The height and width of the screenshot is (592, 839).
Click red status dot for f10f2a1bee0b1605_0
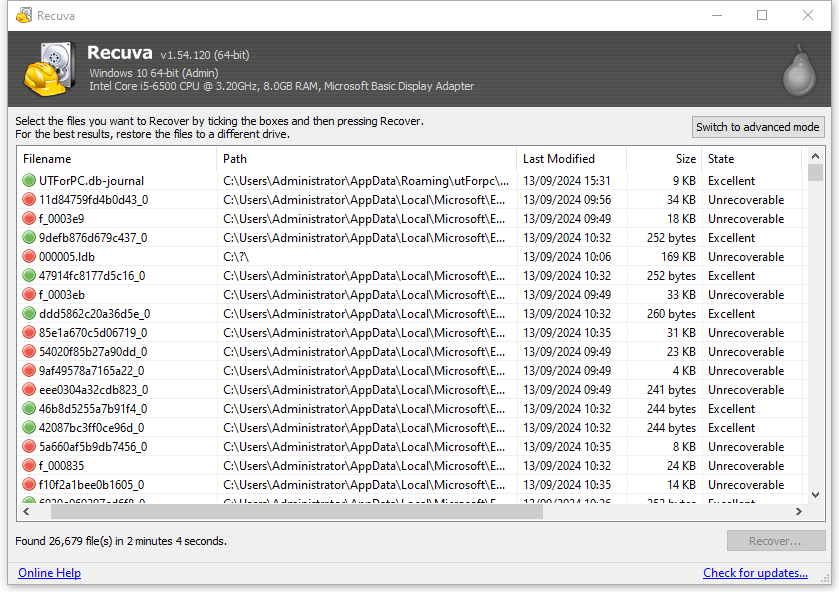[x=29, y=485]
